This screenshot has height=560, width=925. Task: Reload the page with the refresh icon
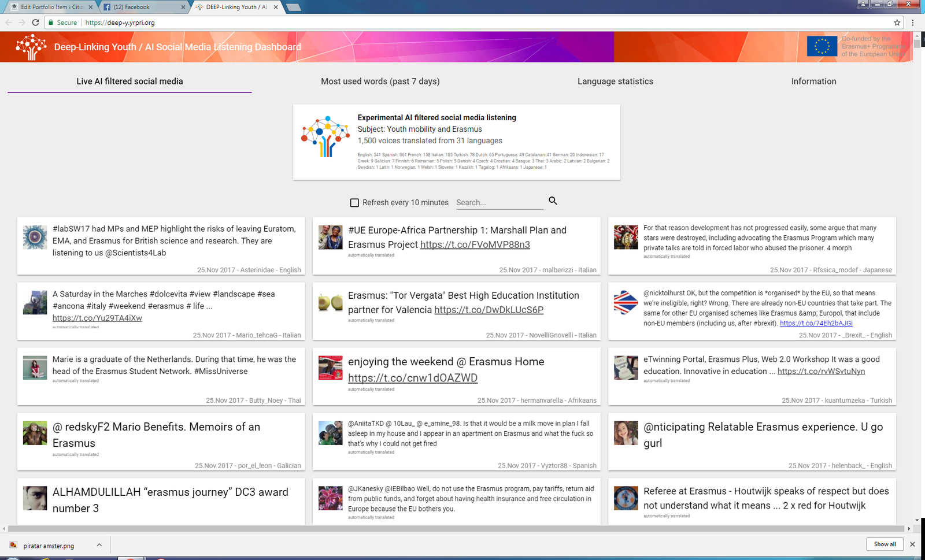35,23
